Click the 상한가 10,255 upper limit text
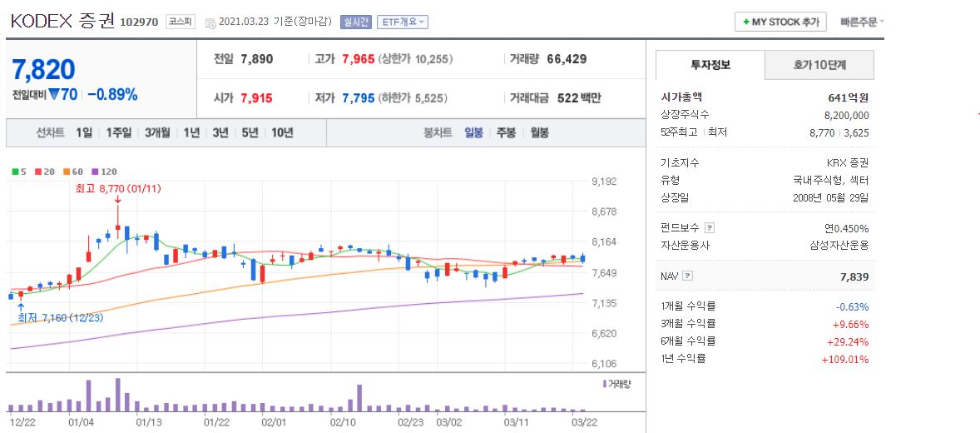 tap(416, 59)
